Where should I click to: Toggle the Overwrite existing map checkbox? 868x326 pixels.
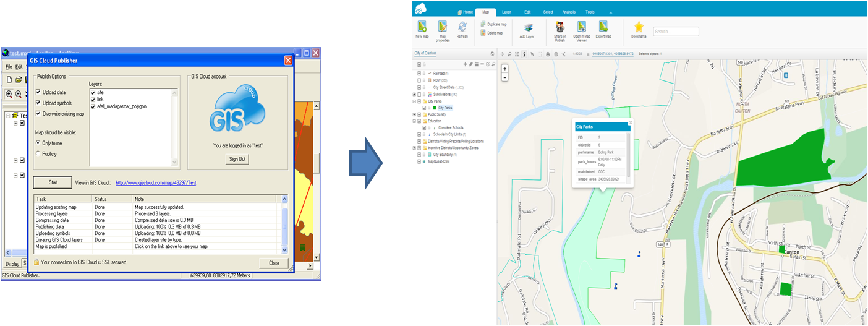[x=38, y=113]
